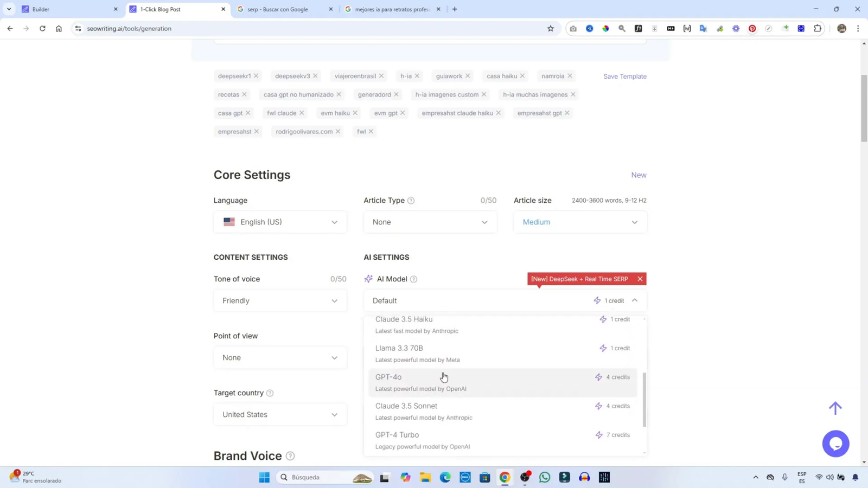Switch to the Builder browser tab

coord(68,9)
